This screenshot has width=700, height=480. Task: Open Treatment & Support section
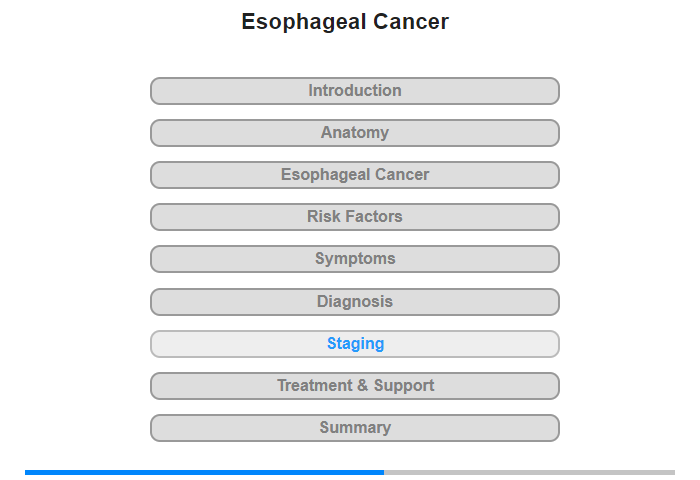pyautogui.click(x=354, y=386)
